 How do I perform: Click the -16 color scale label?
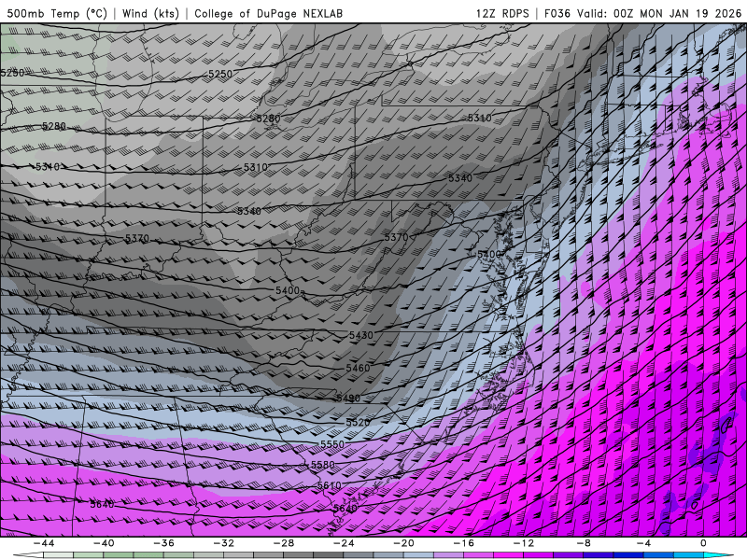click(464, 543)
